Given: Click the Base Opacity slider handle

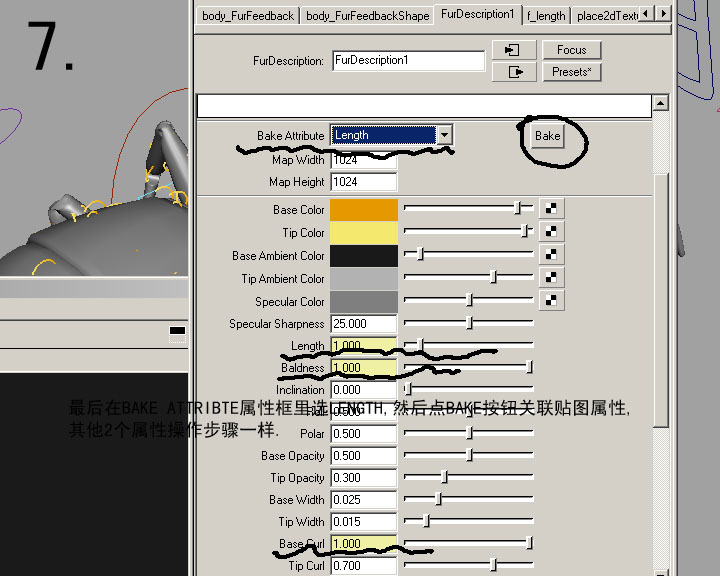Looking at the screenshot, I should coord(469,455).
